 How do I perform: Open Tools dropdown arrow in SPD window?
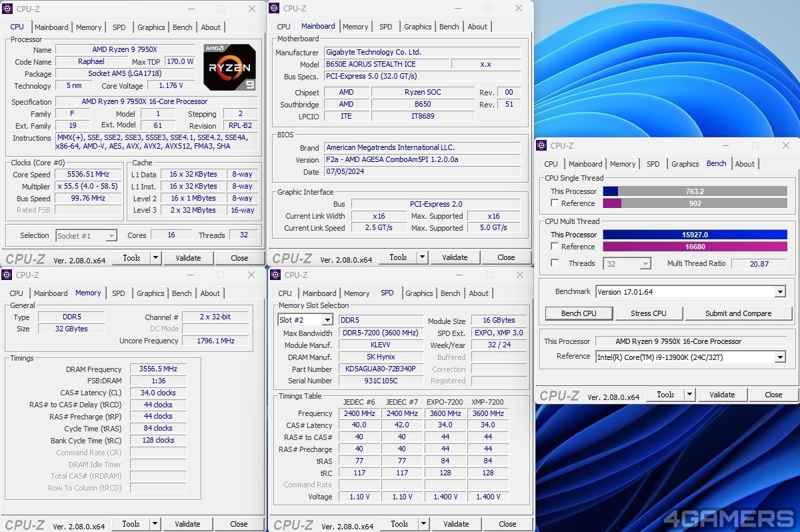click(423, 524)
